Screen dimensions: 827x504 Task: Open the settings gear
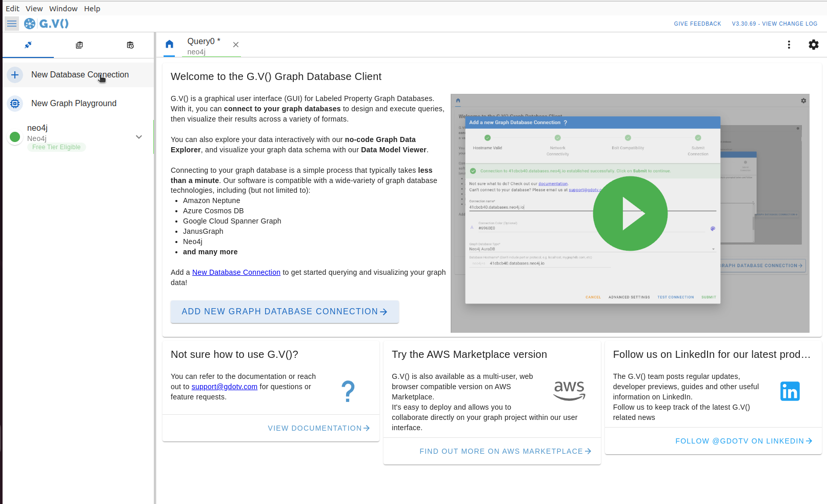(x=814, y=45)
